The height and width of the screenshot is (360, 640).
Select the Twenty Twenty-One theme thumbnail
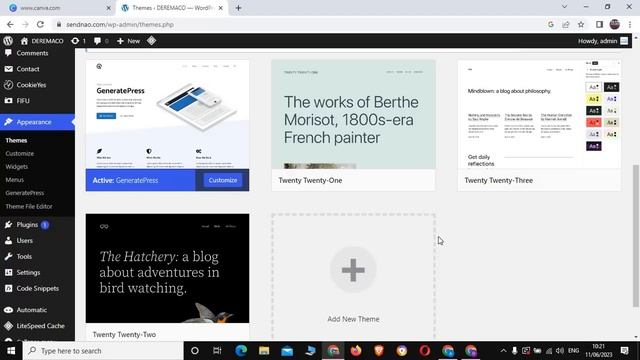tap(353, 114)
